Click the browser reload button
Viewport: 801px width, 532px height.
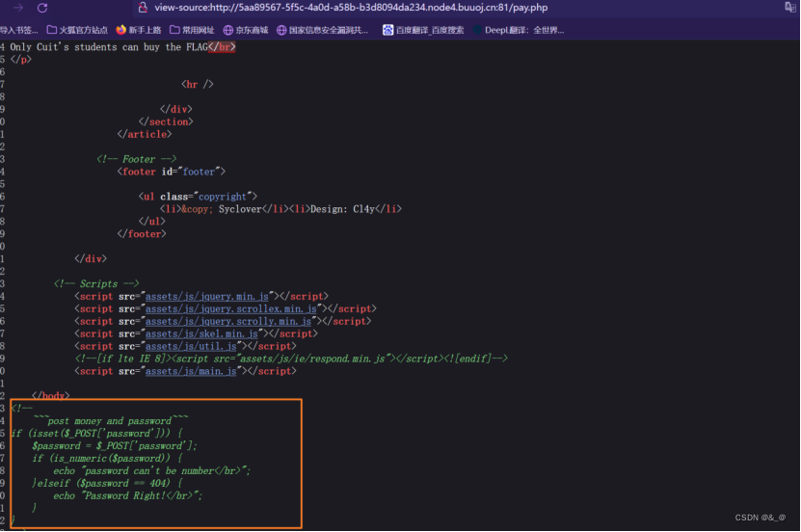point(42,8)
